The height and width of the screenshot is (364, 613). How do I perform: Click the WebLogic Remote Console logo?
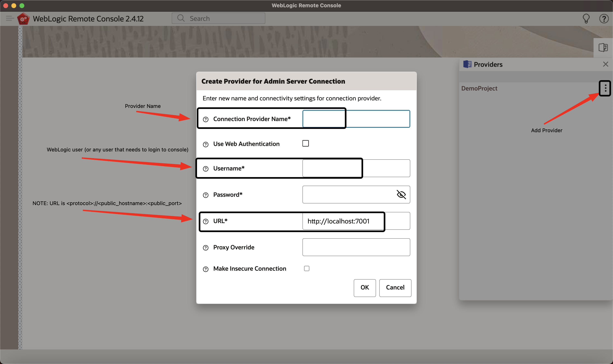(x=23, y=19)
